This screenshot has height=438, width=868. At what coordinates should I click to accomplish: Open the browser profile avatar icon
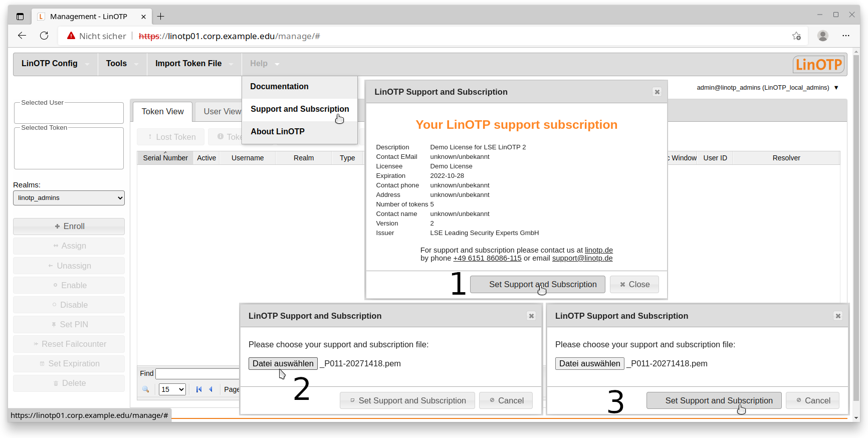[x=822, y=36]
